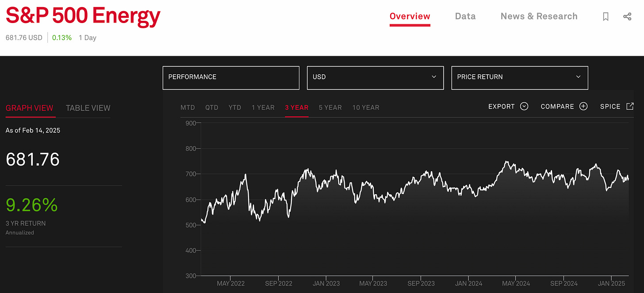644x293 pixels.
Task: Open the USD currency dropdown
Action: tap(375, 78)
